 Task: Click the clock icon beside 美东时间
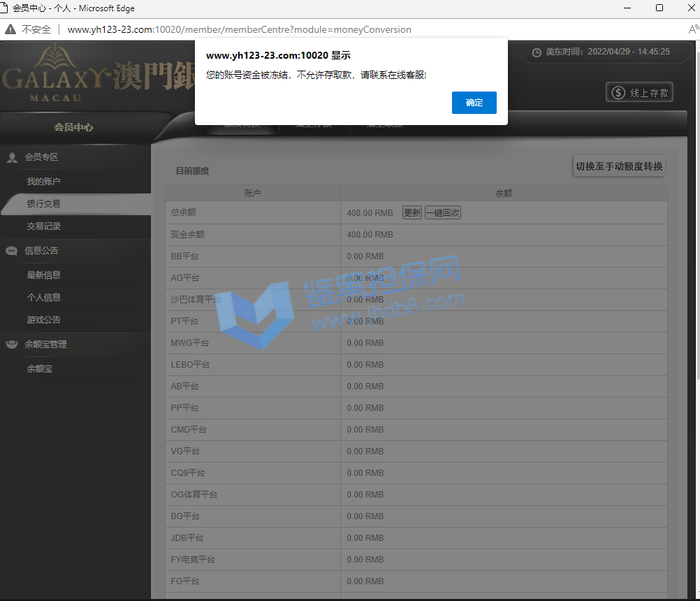(x=537, y=52)
